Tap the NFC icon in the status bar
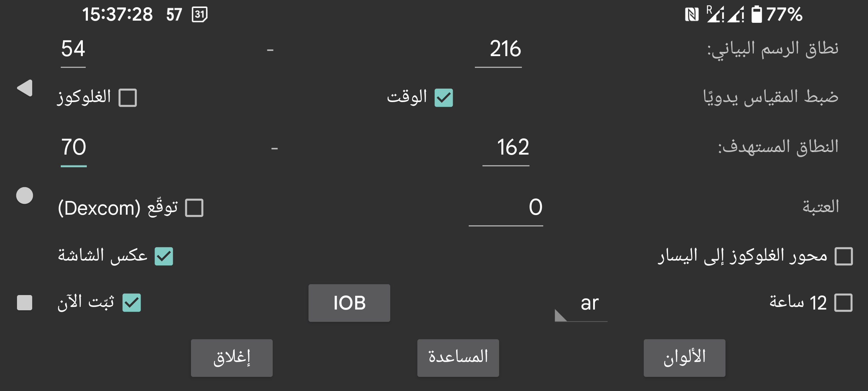 point(692,15)
